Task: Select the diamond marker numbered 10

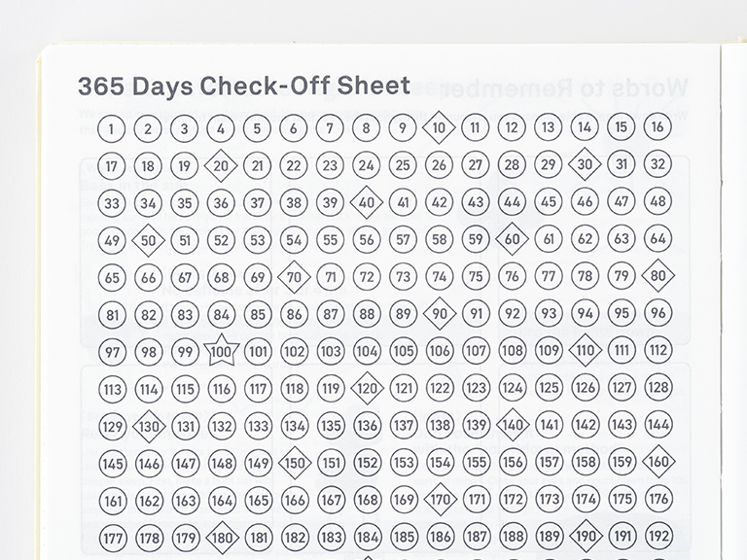Action: (440, 127)
